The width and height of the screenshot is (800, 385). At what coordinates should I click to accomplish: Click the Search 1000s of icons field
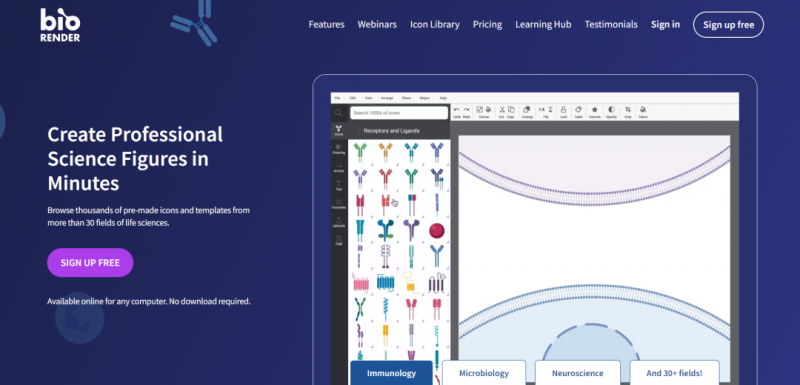[x=399, y=113]
